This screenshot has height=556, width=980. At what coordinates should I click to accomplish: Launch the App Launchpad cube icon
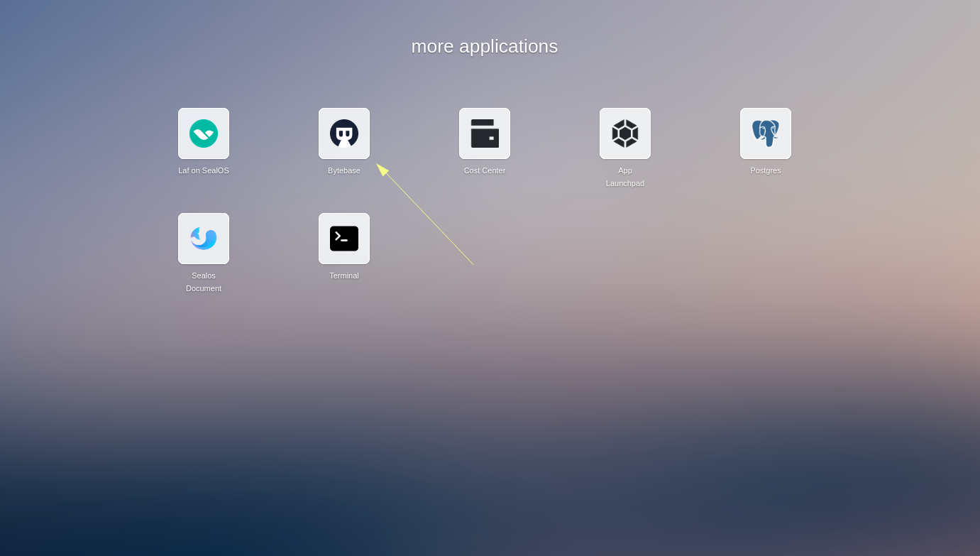[625, 133]
